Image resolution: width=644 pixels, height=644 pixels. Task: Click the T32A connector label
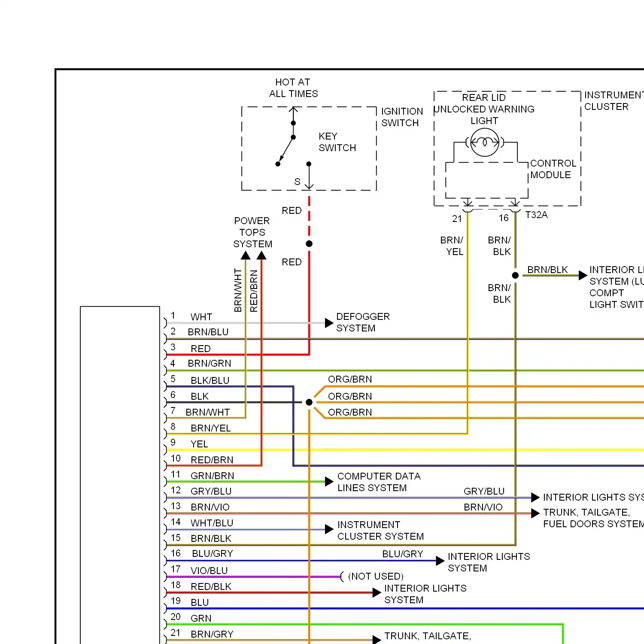[537, 215]
